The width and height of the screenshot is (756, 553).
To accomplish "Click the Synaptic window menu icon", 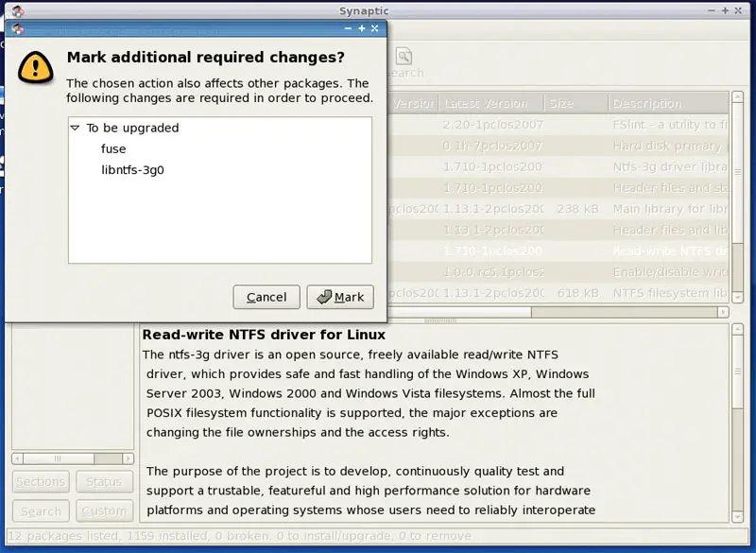I will point(17,10).
